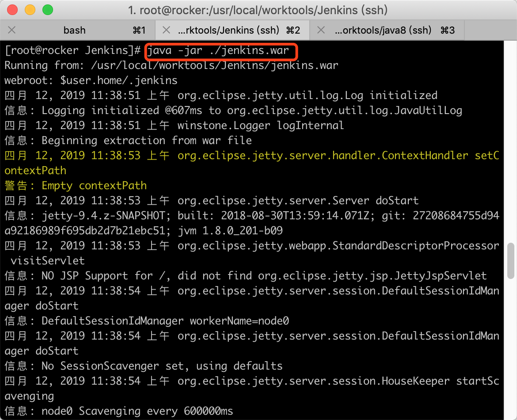
Task: Close the Jenkins (ssh) tab via X
Action: pyautogui.click(x=167, y=31)
